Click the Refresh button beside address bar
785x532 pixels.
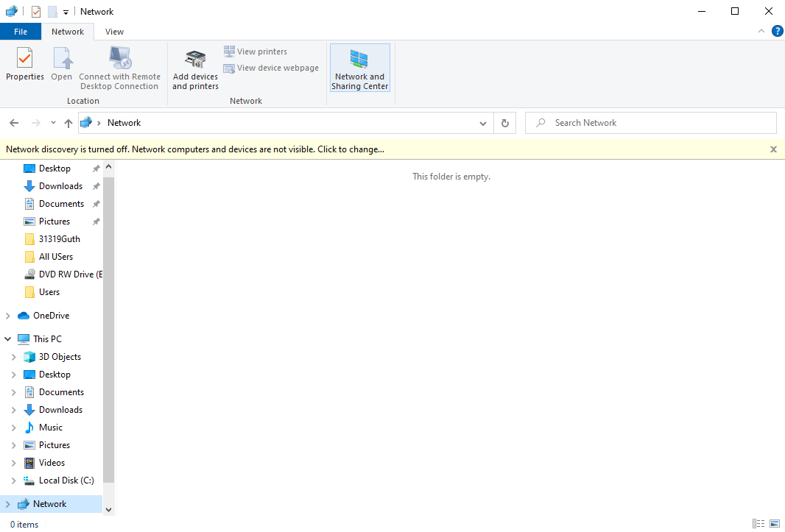[x=505, y=123]
